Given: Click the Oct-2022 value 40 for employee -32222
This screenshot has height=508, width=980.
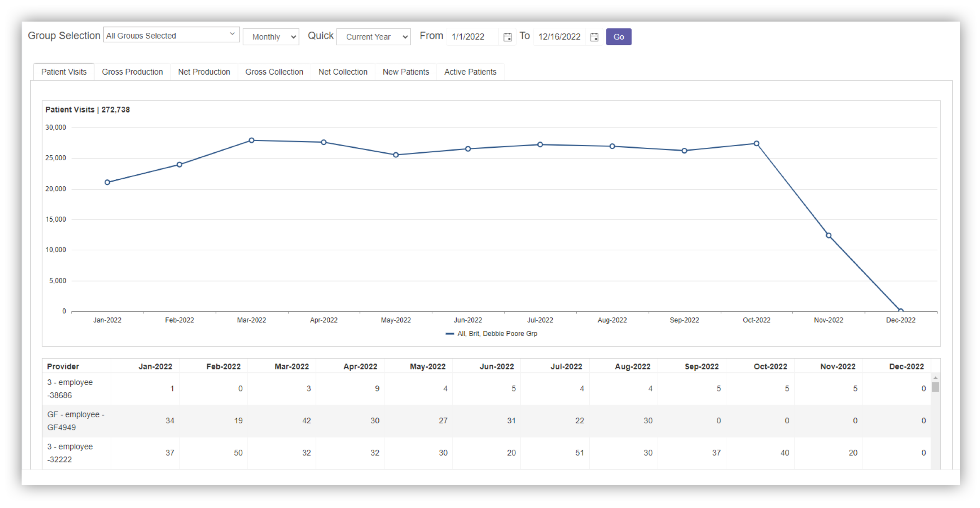Looking at the screenshot, I should pyautogui.click(x=785, y=453).
